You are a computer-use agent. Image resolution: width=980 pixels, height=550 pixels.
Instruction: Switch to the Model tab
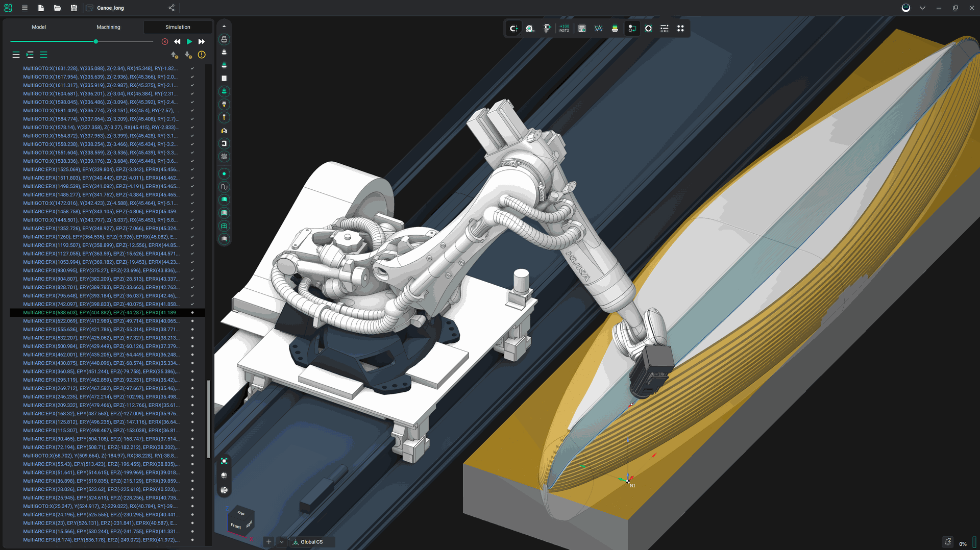[x=38, y=27]
